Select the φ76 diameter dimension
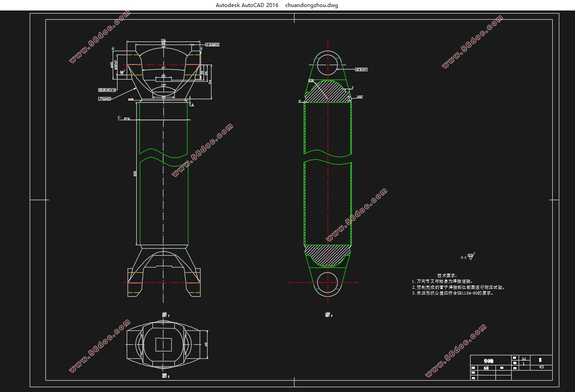 [127, 118]
